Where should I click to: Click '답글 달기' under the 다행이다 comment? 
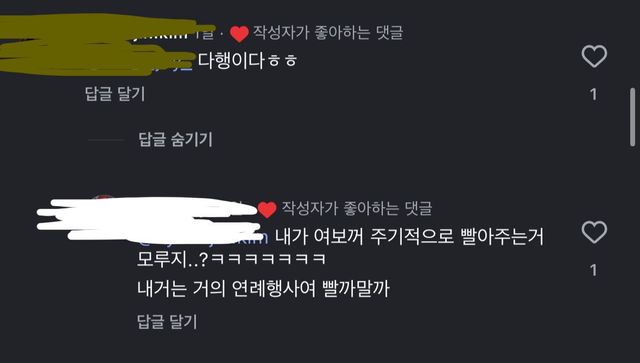(115, 94)
